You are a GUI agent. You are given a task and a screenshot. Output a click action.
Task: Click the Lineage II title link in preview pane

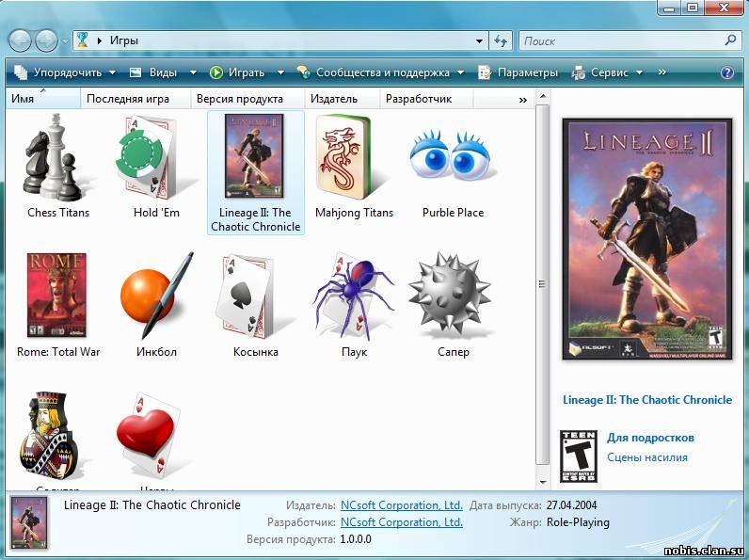coord(647,400)
